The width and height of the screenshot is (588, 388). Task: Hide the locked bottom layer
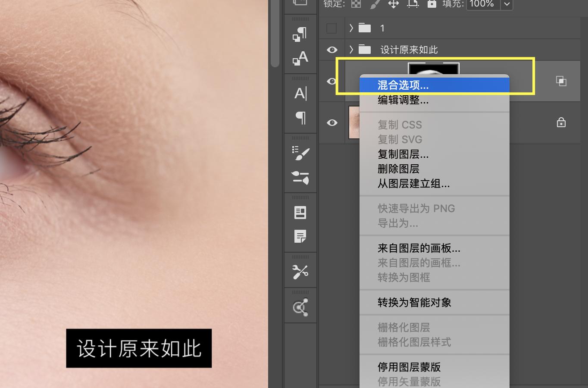point(332,122)
